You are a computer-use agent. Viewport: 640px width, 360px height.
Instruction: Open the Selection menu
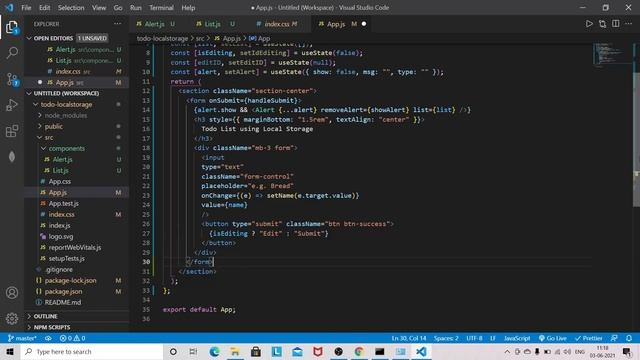pyautogui.click(x=71, y=8)
